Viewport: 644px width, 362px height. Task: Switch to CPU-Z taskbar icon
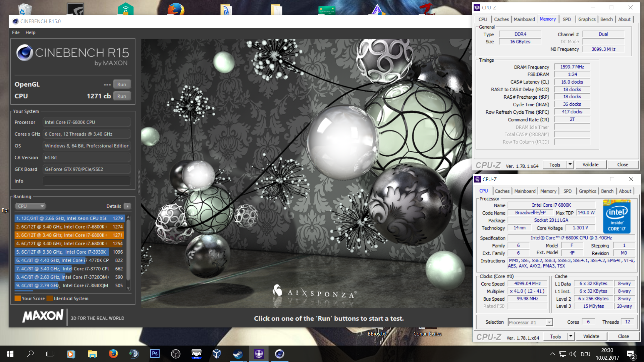click(259, 354)
